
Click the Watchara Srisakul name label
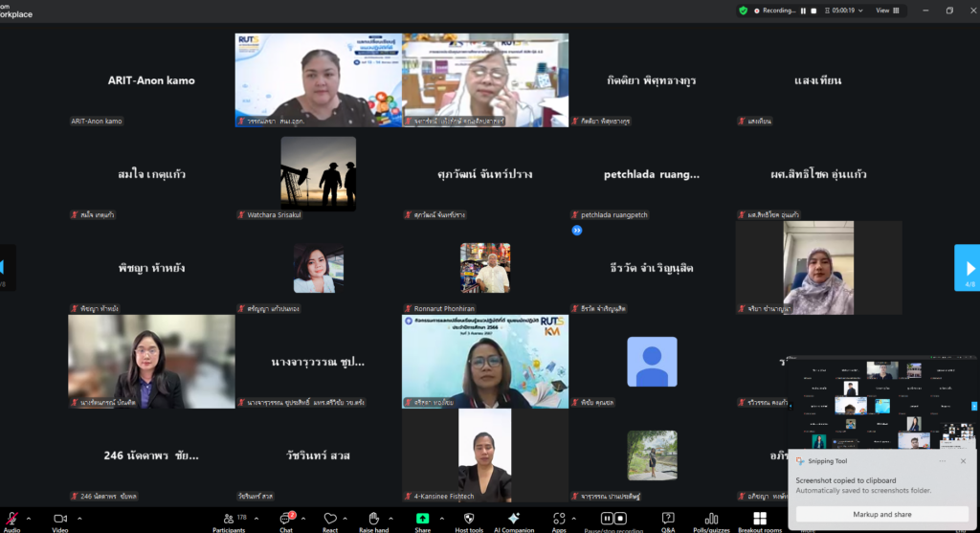(x=269, y=215)
